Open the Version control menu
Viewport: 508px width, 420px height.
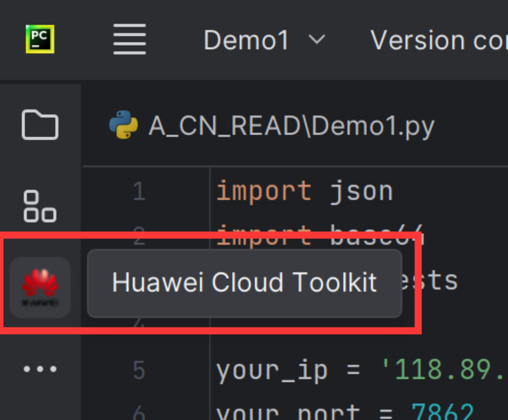[x=439, y=40]
